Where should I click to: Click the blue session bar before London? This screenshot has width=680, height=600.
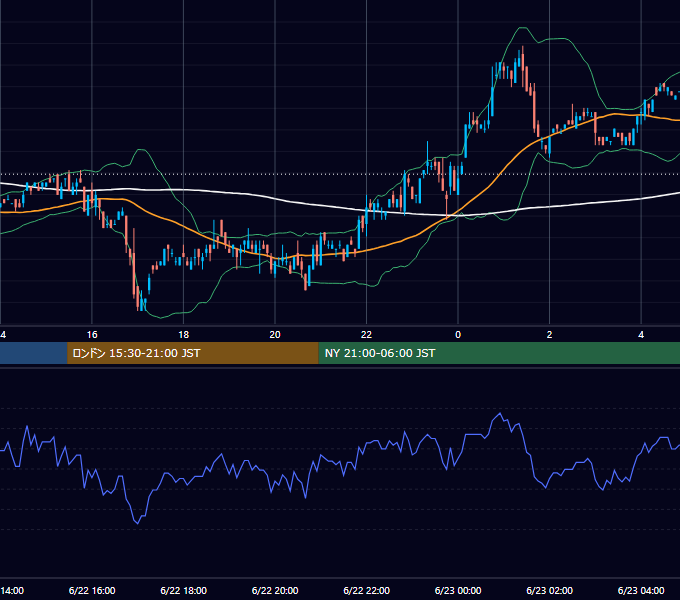point(33,353)
